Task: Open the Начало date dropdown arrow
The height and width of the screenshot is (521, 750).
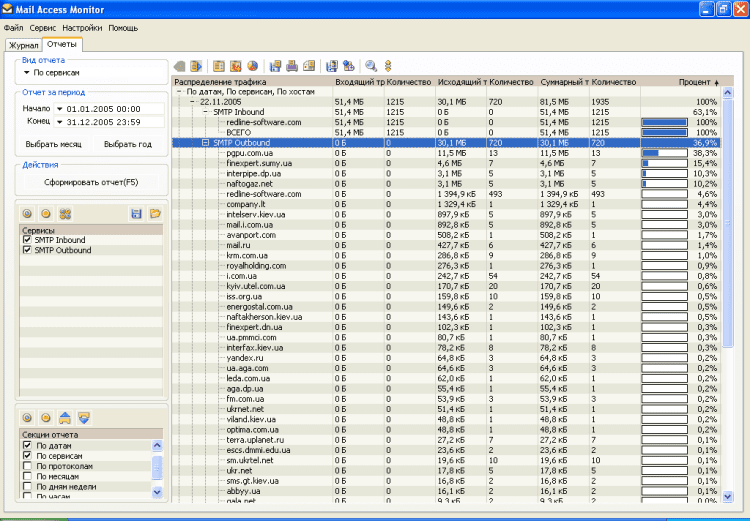Action: tap(59, 108)
